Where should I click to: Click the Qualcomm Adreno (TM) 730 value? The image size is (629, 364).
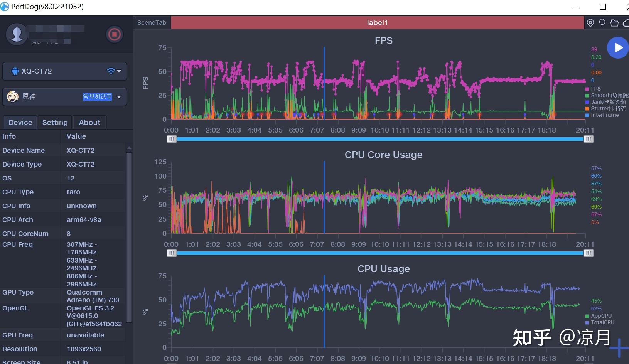[x=93, y=296]
